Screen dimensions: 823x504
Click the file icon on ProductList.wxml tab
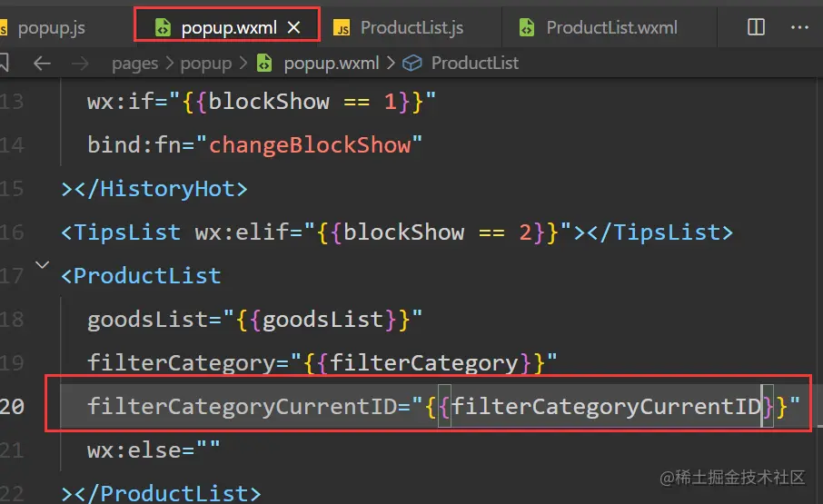[x=527, y=27]
